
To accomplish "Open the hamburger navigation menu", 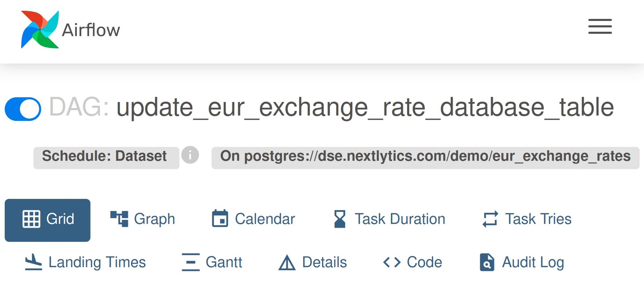I will coord(599,27).
